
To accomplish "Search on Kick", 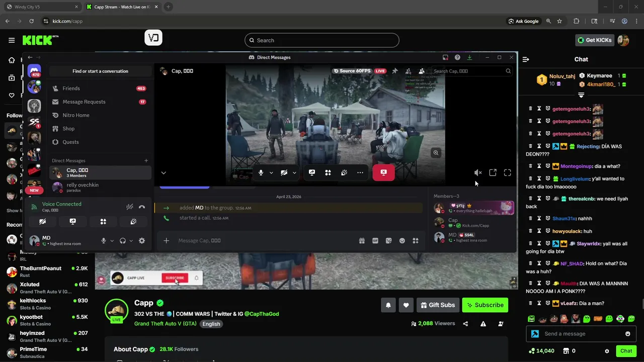I will [x=322, y=40].
